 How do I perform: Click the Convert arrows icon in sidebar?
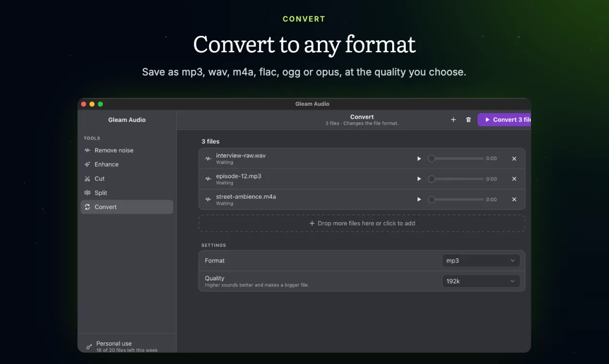click(87, 207)
